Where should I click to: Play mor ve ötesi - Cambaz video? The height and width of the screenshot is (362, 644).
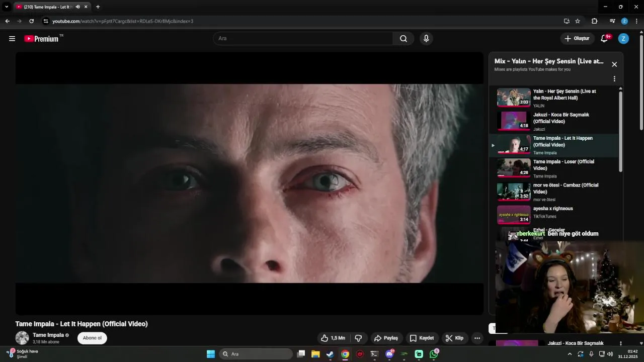coord(553,192)
